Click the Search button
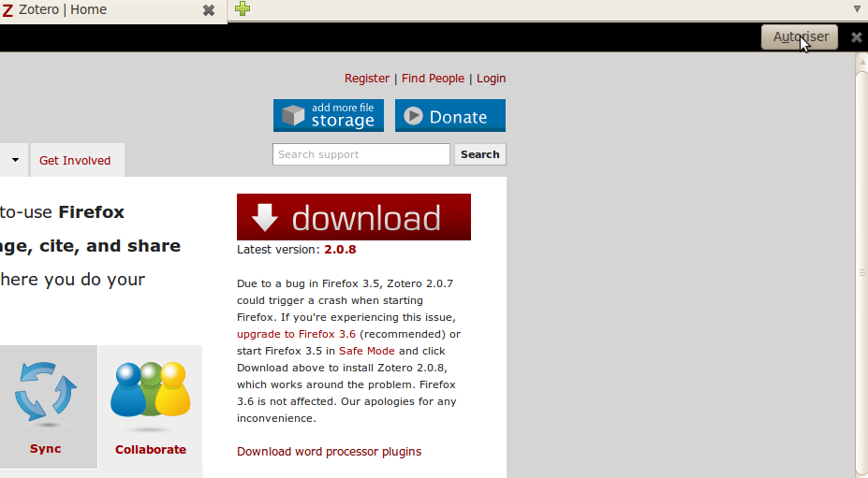Image resolution: width=868 pixels, height=478 pixels. [480, 154]
